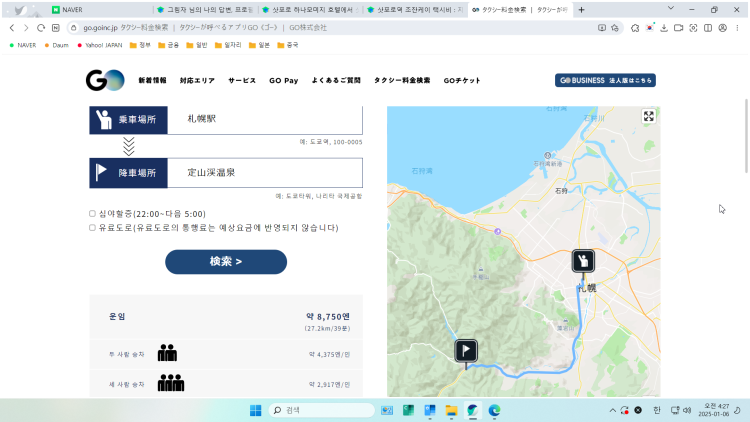Open the GOチケット menu item

coord(462,80)
